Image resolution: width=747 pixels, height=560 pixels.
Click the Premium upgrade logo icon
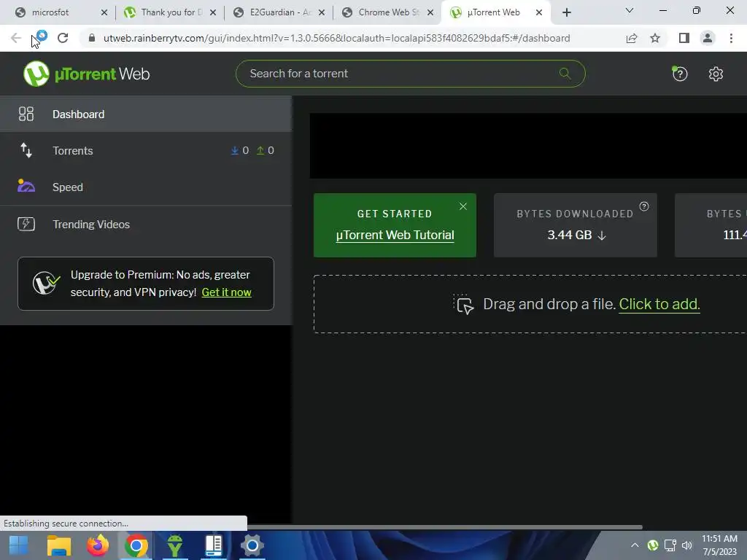coord(46,284)
